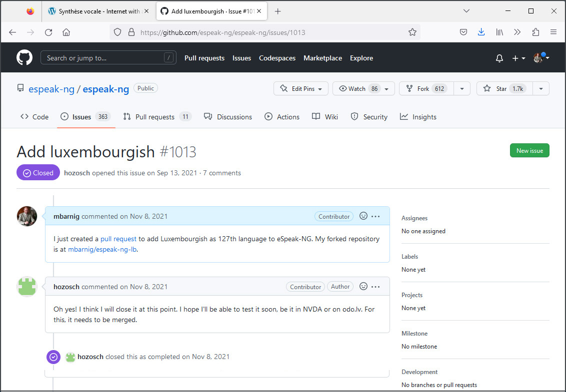566x392 pixels.
Task: Click the Nov 8, 2021 date of mbarnig's comment
Action: [x=148, y=216]
